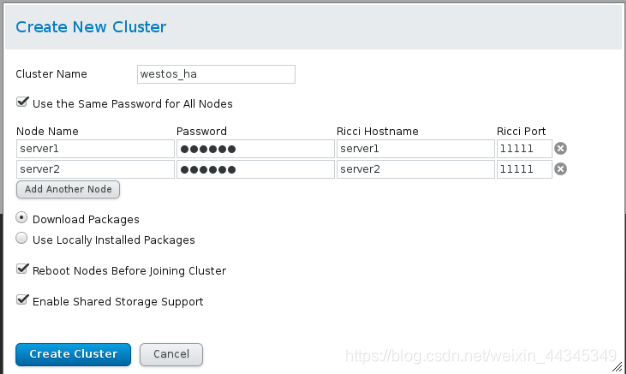Remove the server2 node row
This screenshot has width=626, height=374.
[x=561, y=169]
